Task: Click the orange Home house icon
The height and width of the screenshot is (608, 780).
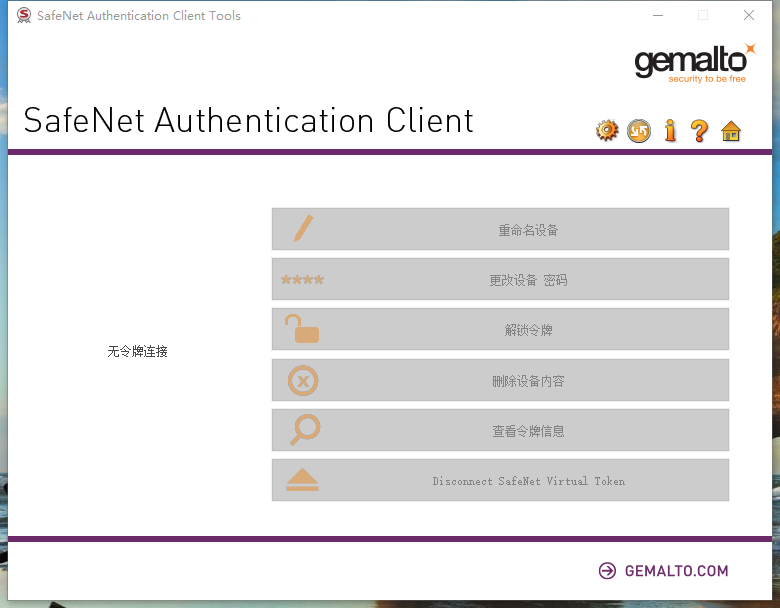Action: (731, 131)
